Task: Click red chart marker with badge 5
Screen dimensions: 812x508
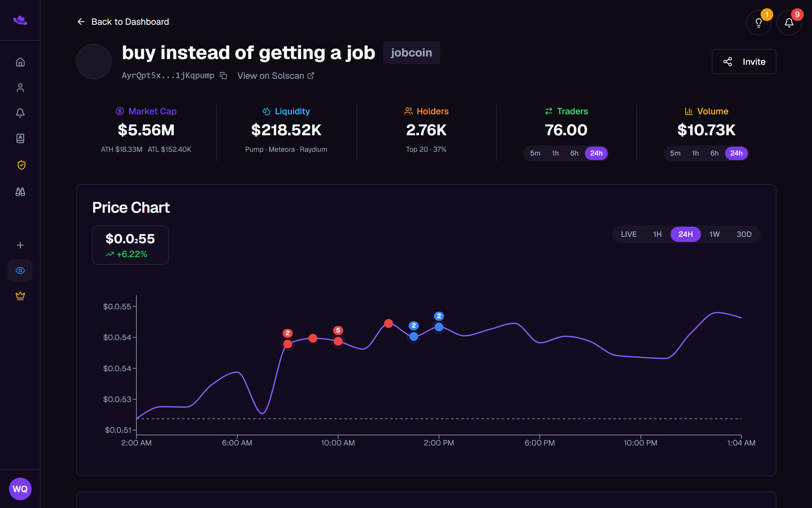Action: point(338,341)
